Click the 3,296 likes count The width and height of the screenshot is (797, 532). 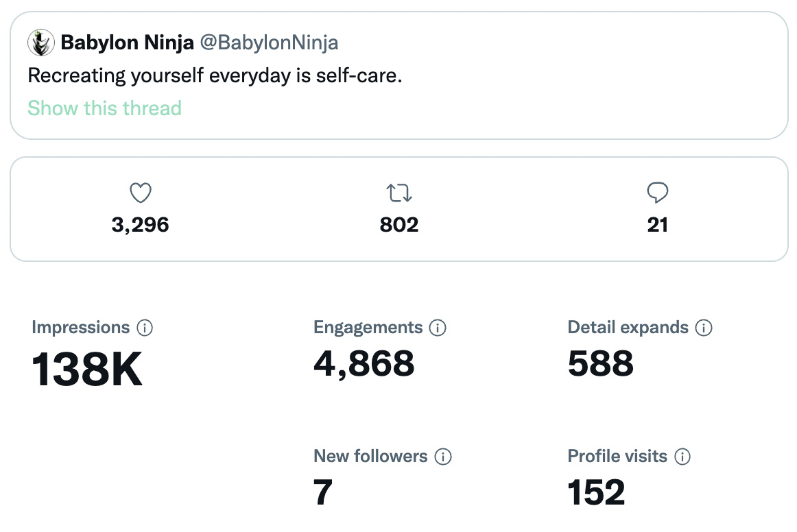141,225
